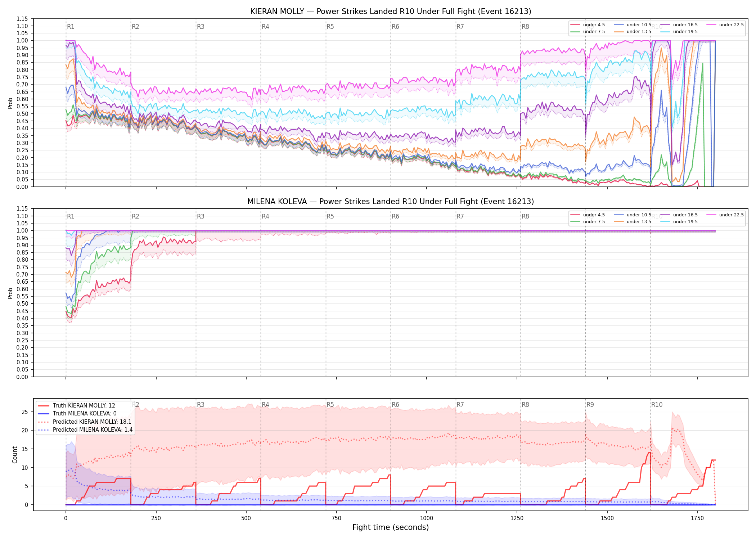Click 'under 16.5' legend entry in middle chart
Screen dimensions: 756x540
pos(679,215)
